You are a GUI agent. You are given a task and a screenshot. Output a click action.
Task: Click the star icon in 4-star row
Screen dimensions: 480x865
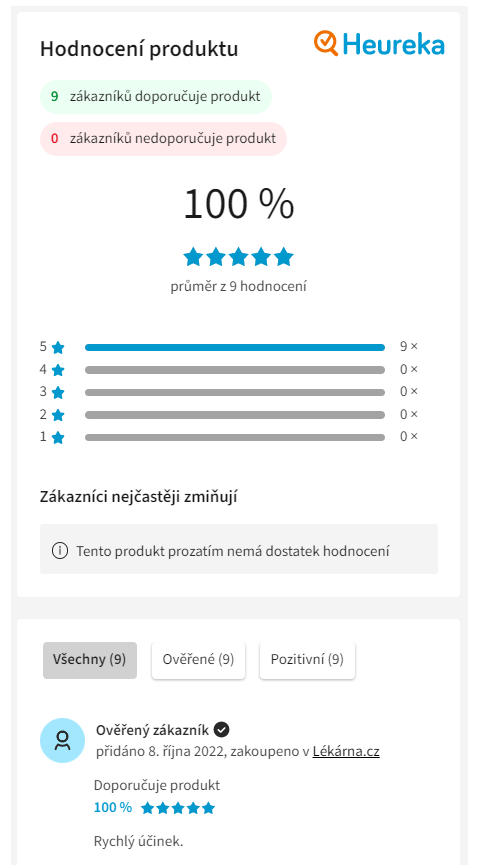58,370
